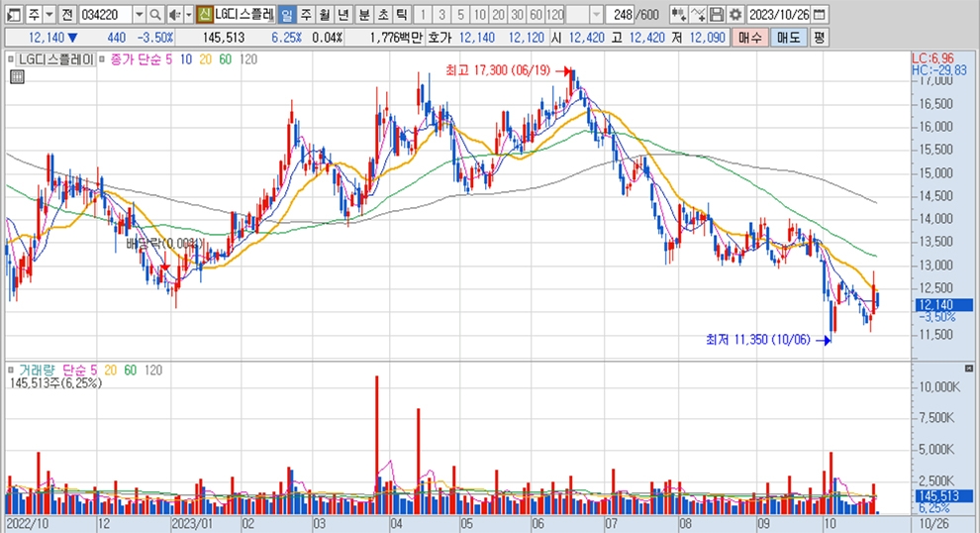Click the 1,776백만 trading value
This screenshot has width=980, height=533.
coord(396,38)
